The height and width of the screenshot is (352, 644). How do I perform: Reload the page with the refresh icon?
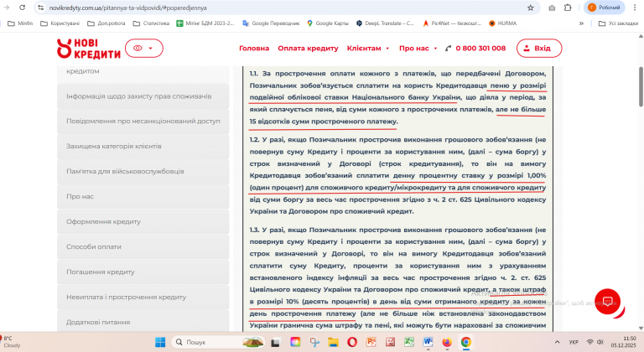22,8
